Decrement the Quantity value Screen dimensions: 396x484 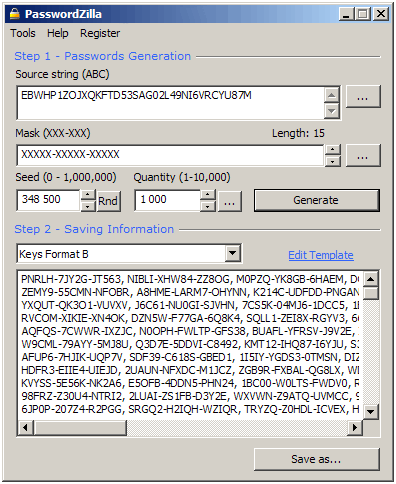[x=208, y=206]
